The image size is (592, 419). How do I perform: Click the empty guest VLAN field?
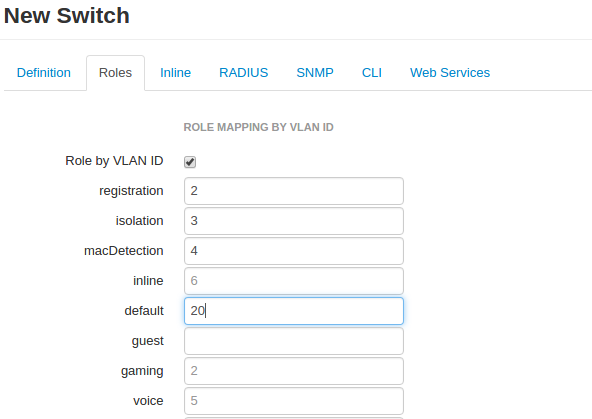point(294,341)
